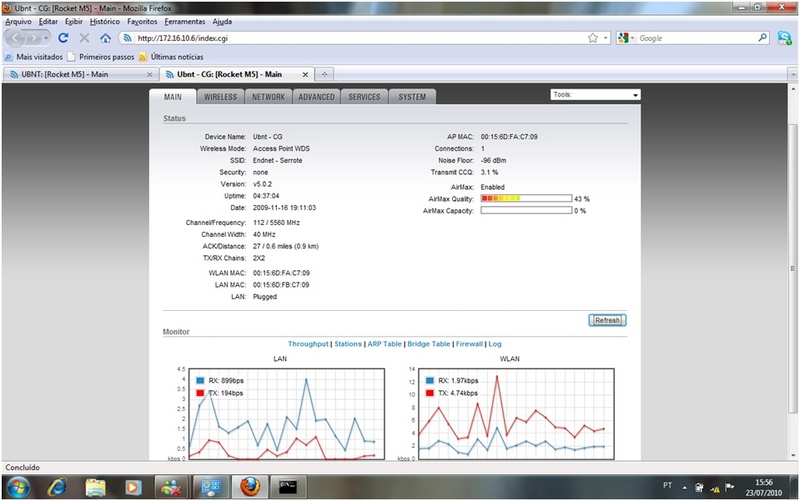
Task: Bookmark this page with the star icon
Action: [x=592, y=38]
